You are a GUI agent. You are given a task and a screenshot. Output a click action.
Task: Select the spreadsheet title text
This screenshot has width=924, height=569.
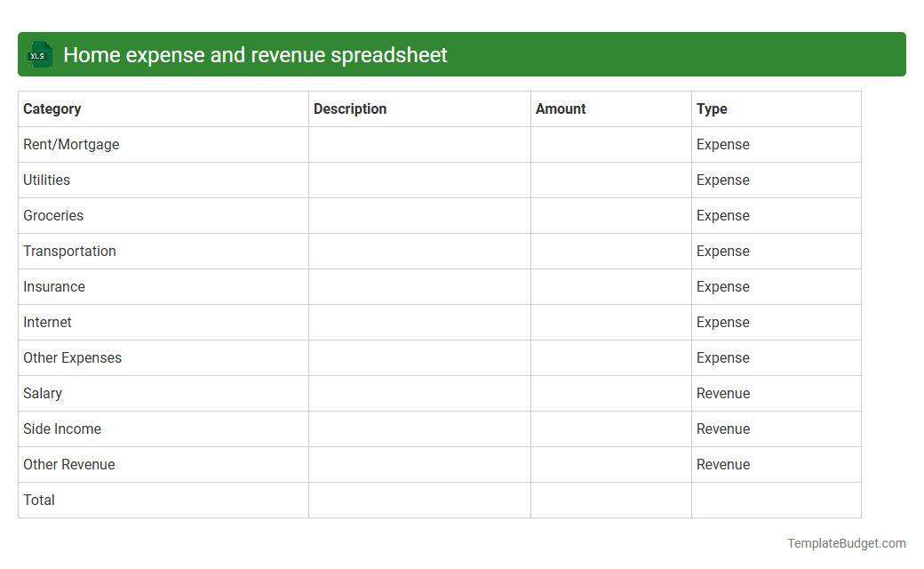coord(257,54)
